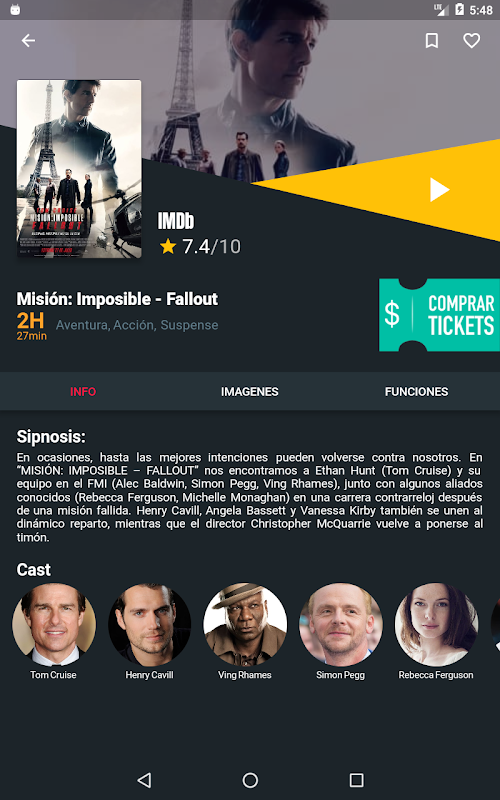Screen dimensions: 500x800
Task: Play the trailer using the play button
Action: [439, 190]
